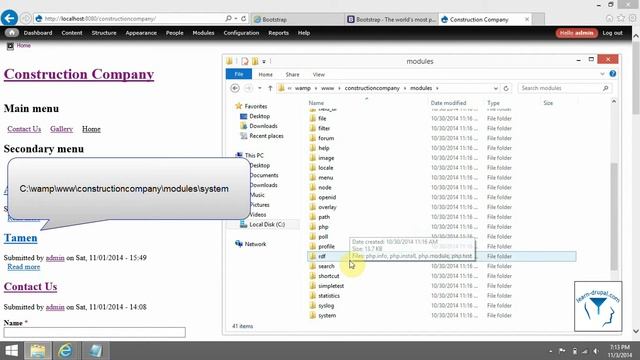Open the Contact Us heading link
This screenshot has width=640, height=360.
(x=31, y=287)
